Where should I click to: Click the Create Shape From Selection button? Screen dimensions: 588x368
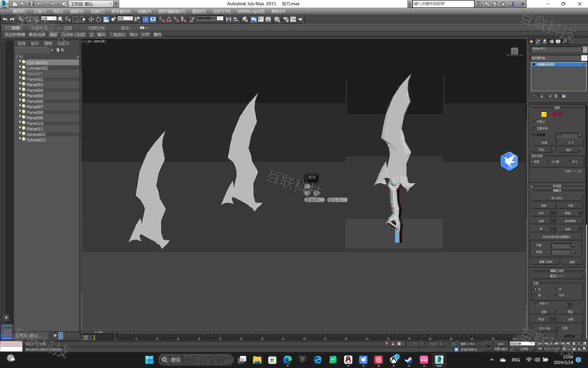pyautogui.click(x=557, y=237)
